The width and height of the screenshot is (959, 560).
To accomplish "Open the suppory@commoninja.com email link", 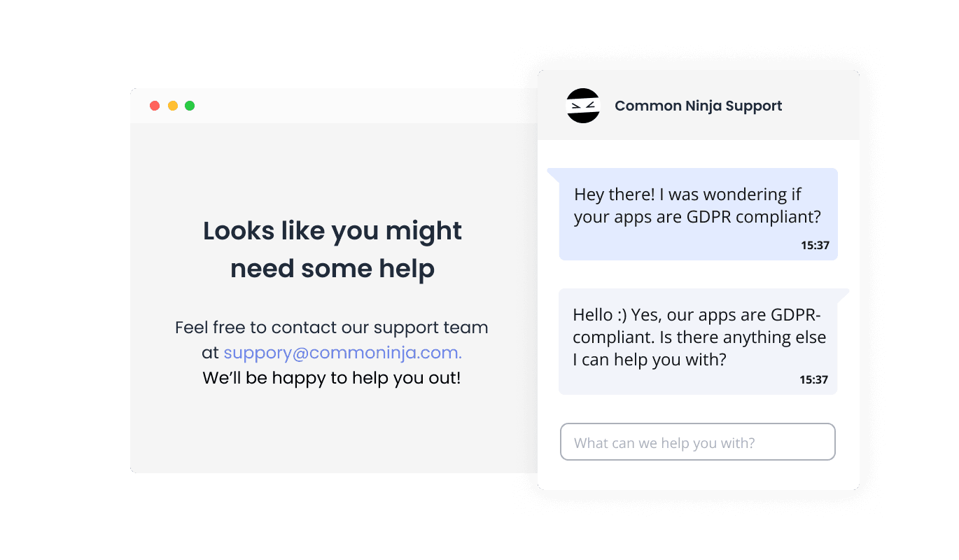I will [x=342, y=353].
